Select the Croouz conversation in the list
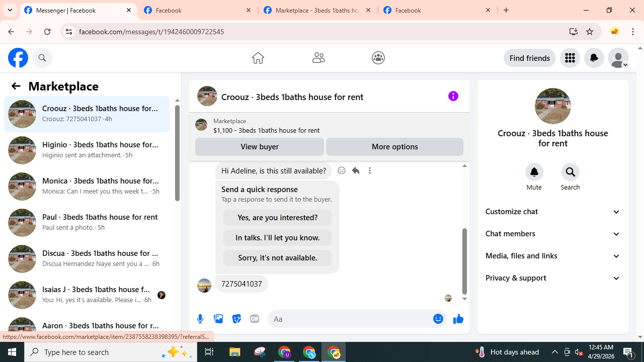This screenshot has height=362, width=644. (x=87, y=114)
